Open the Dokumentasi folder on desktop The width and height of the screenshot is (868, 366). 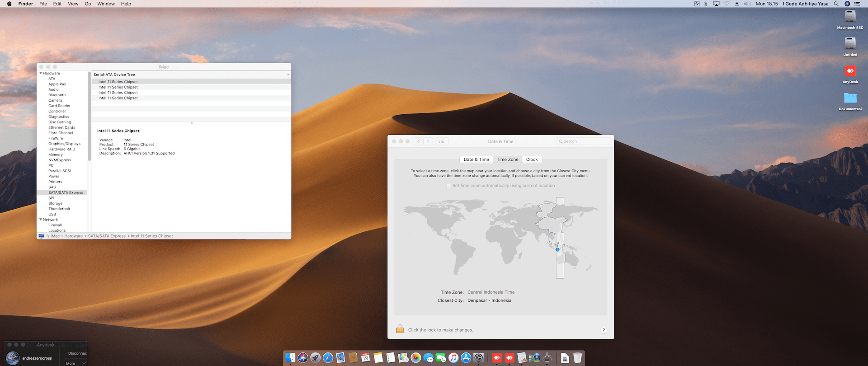pyautogui.click(x=850, y=99)
